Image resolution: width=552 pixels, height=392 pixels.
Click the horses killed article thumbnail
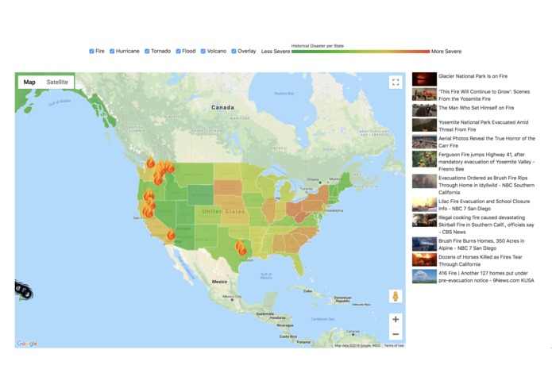(x=424, y=260)
